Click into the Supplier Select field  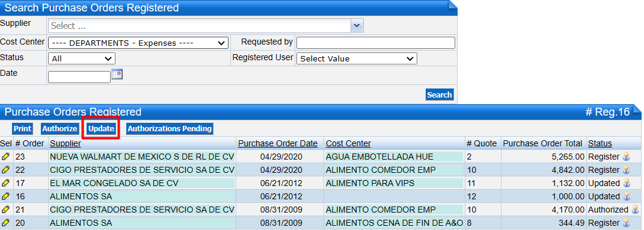tap(200, 26)
